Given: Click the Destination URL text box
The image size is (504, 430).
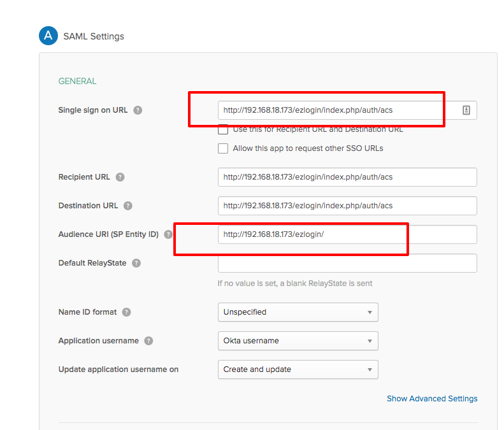Looking at the screenshot, I should [347, 206].
